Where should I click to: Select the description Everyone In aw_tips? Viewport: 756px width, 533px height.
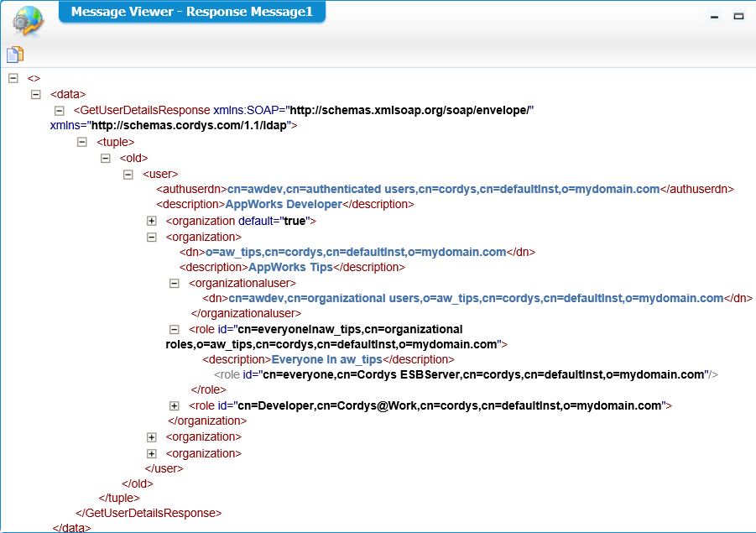(326, 359)
